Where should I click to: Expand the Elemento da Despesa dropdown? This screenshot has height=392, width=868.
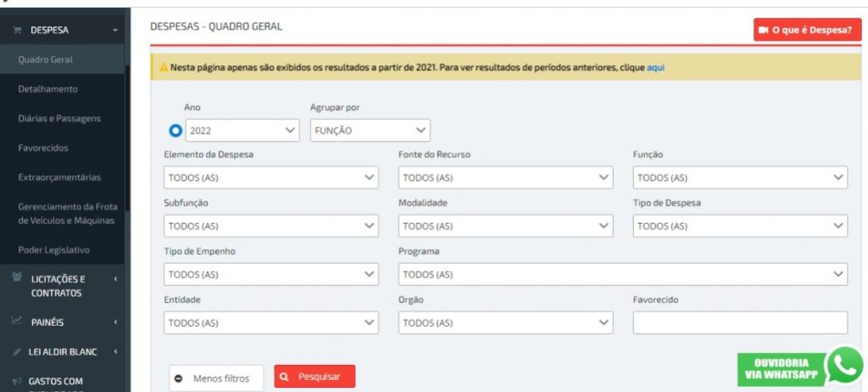point(270,177)
